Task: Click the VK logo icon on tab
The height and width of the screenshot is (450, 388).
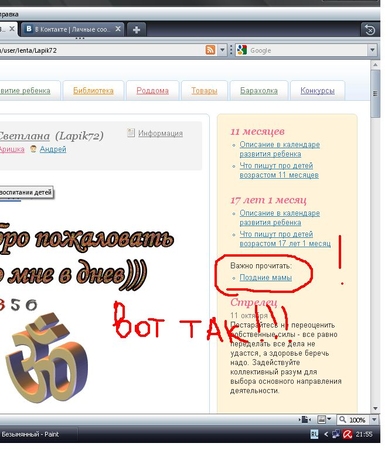Action: (29, 29)
